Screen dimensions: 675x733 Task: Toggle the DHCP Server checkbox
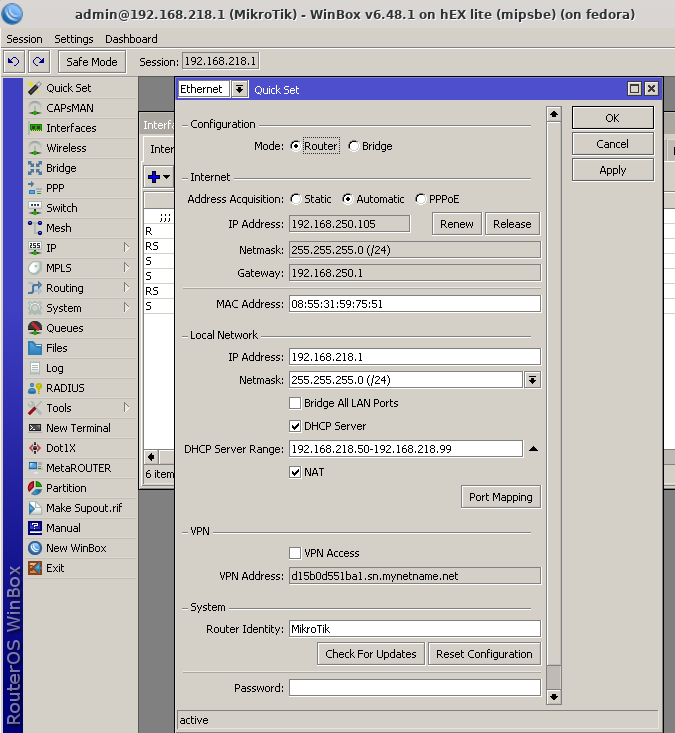click(x=295, y=426)
